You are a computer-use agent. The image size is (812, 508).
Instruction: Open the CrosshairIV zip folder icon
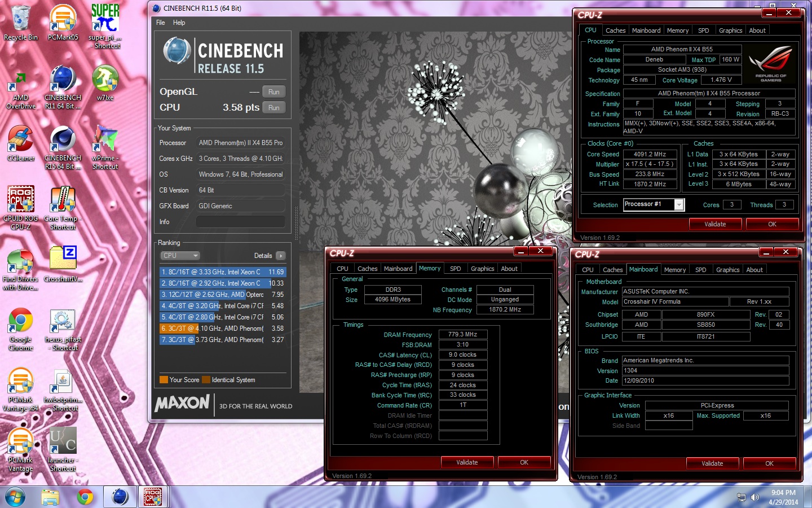(x=63, y=264)
